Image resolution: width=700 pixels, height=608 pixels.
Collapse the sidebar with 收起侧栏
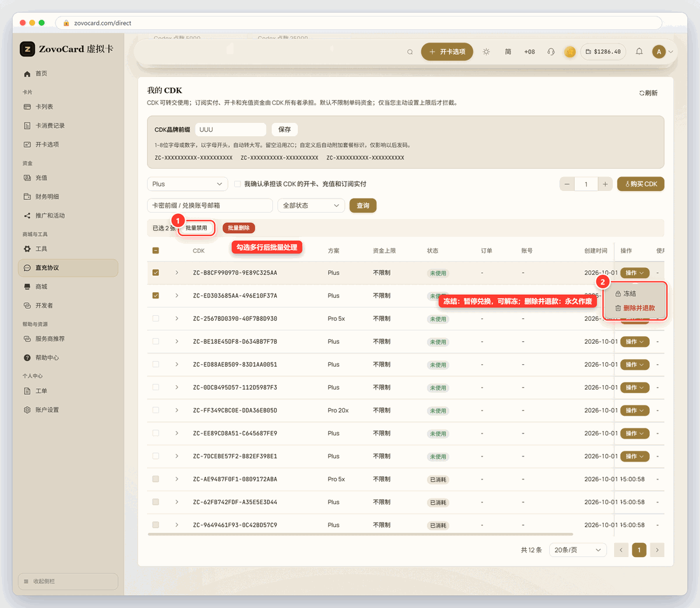coord(68,581)
